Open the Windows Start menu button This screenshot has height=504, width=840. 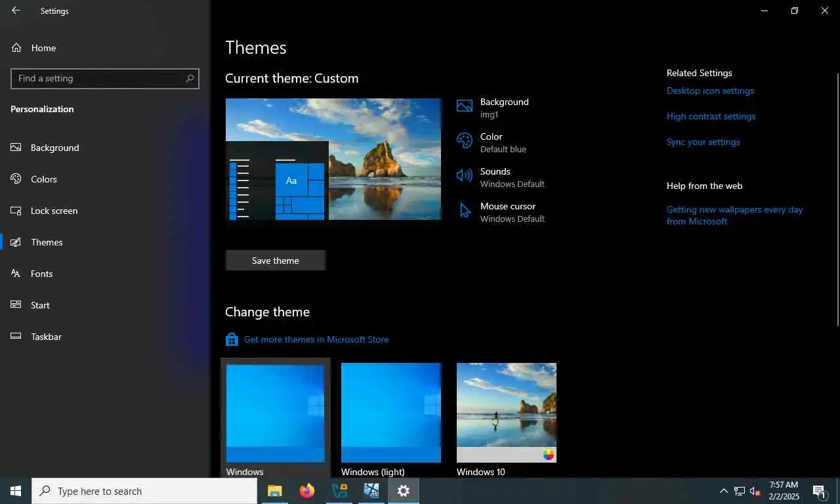(x=16, y=491)
